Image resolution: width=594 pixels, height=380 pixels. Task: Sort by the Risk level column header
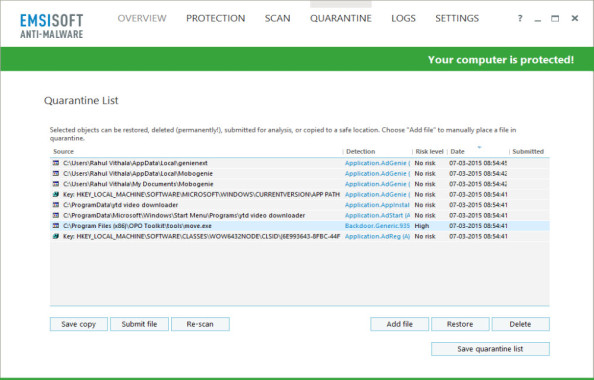coord(429,152)
